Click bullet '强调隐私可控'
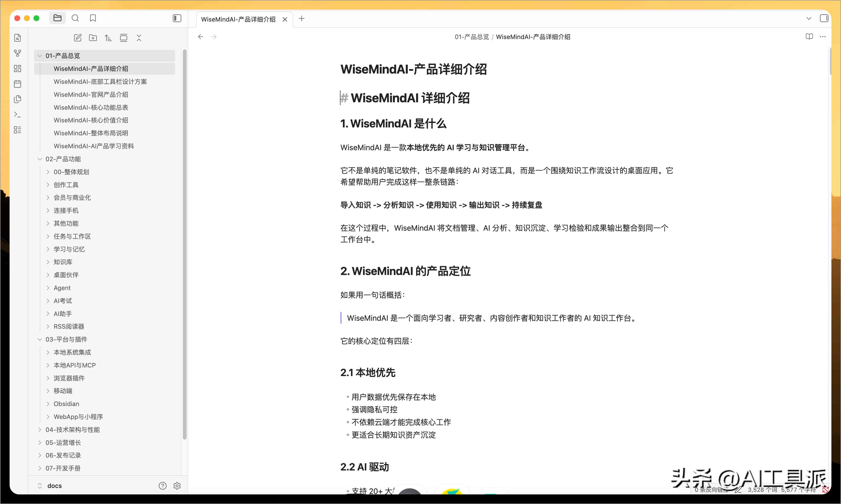The width and height of the screenshot is (841, 504). coord(374,410)
